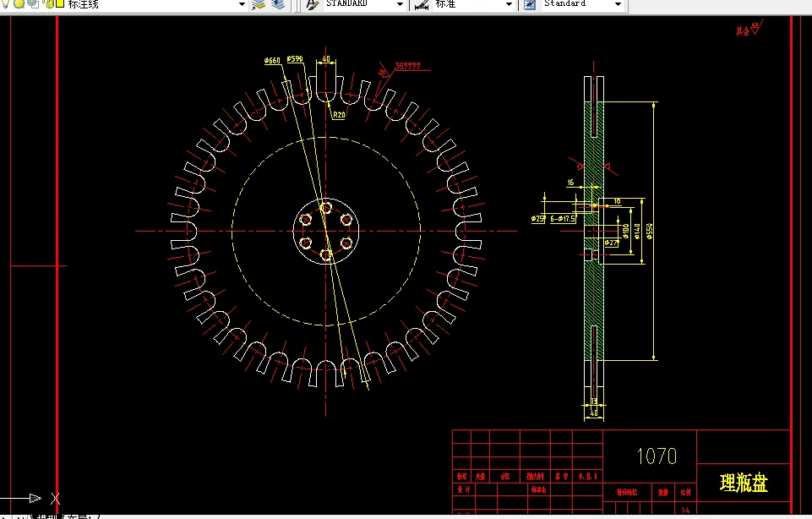Viewport: 812px width, 519px height.
Task: Select the Φ660 diameter dimension text
Action: coord(272,61)
